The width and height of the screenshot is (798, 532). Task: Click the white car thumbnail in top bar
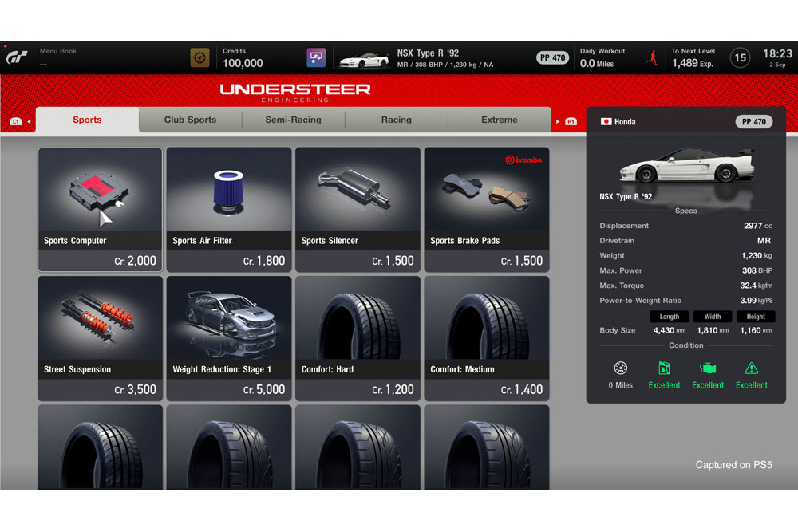coord(364,60)
